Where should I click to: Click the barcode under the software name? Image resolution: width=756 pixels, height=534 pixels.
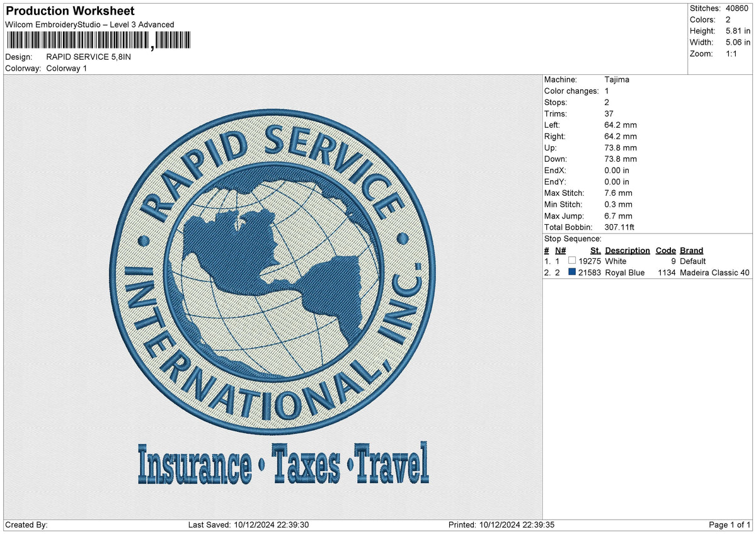point(100,42)
